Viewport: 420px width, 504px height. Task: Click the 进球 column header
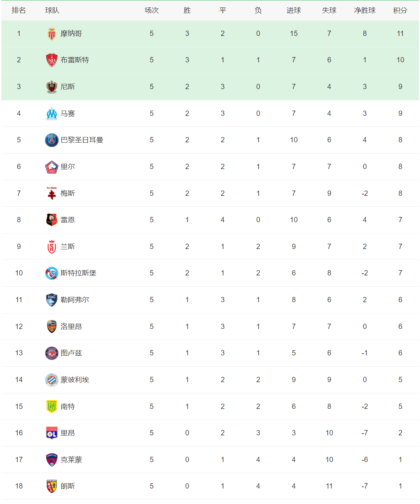pyautogui.click(x=294, y=11)
